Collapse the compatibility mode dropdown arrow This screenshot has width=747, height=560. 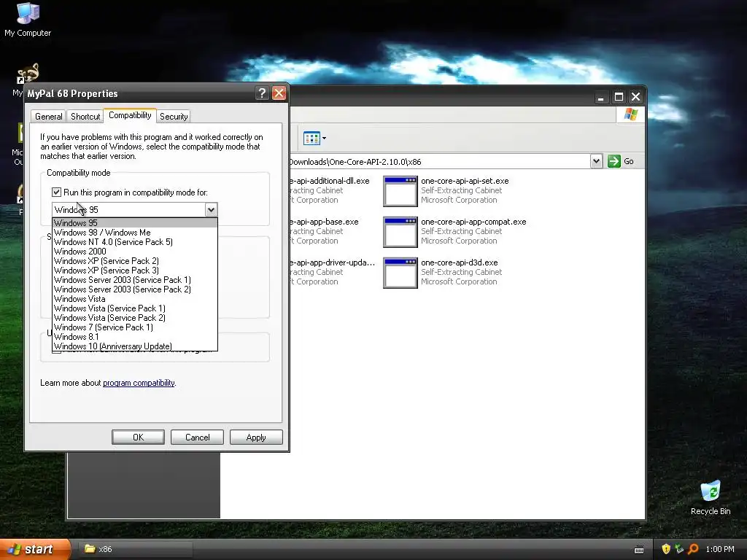(x=211, y=209)
